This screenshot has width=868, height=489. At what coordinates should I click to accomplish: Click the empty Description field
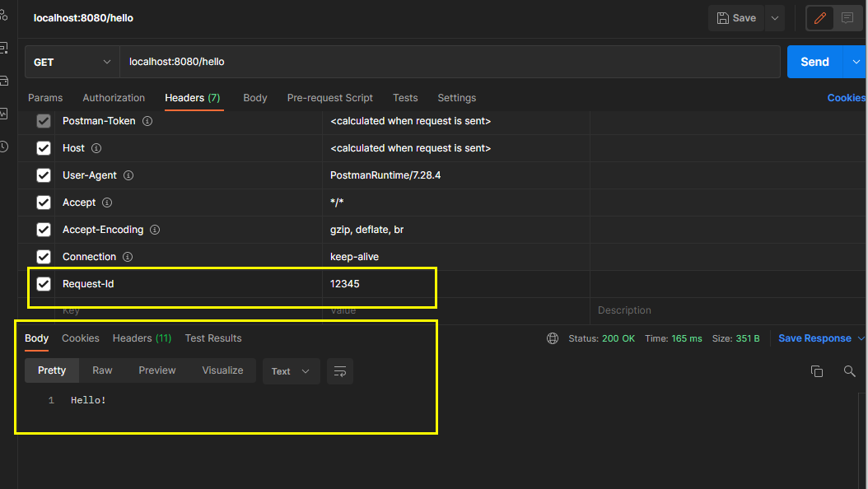pos(729,310)
